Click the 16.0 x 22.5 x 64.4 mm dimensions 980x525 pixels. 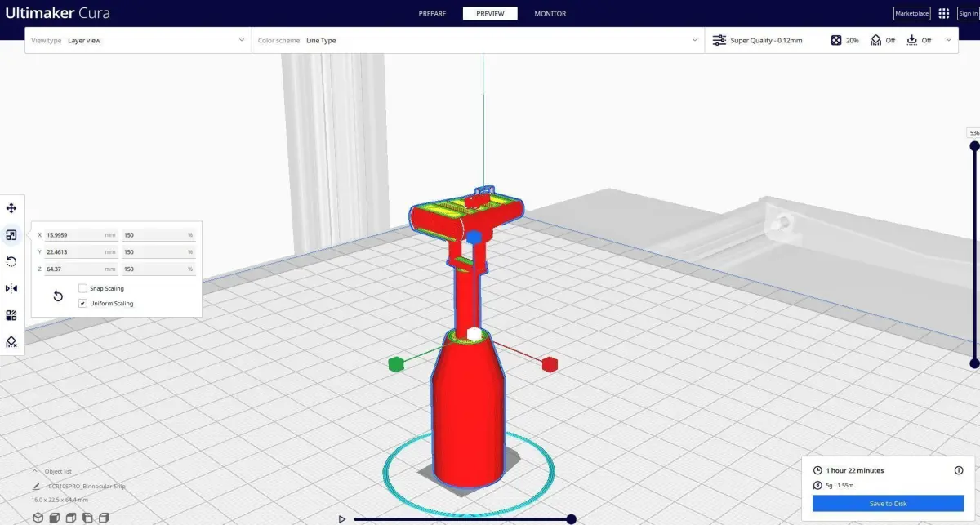[x=60, y=499]
